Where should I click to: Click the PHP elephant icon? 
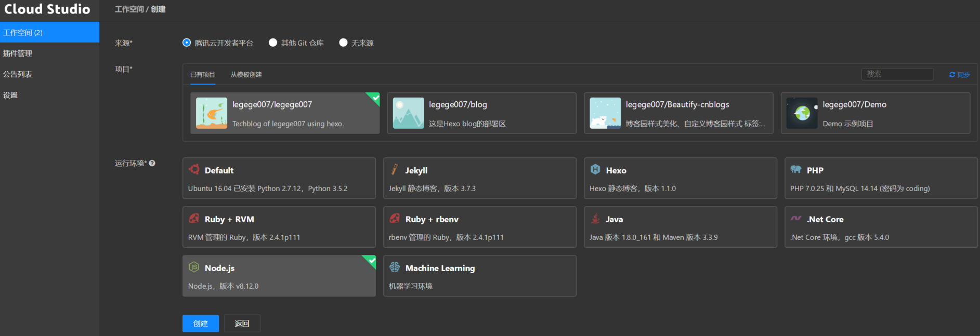pos(796,169)
